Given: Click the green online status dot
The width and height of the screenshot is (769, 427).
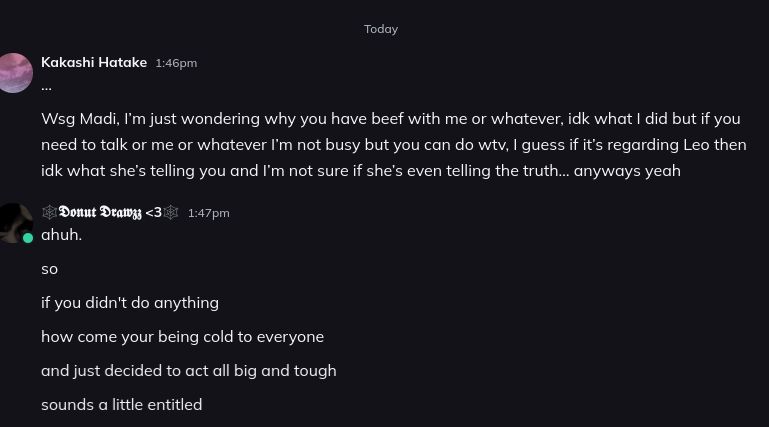Looking at the screenshot, I should 28,238.
